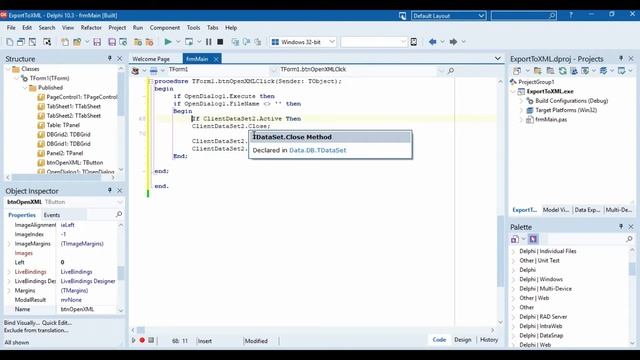
Task: Click the Quick Edit link
Action: (57, 322)
